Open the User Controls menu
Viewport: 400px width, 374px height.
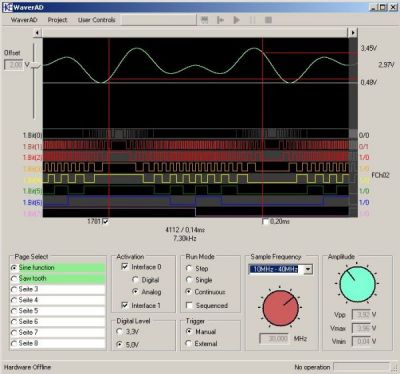pyautogui.click(x=97, y=20)
